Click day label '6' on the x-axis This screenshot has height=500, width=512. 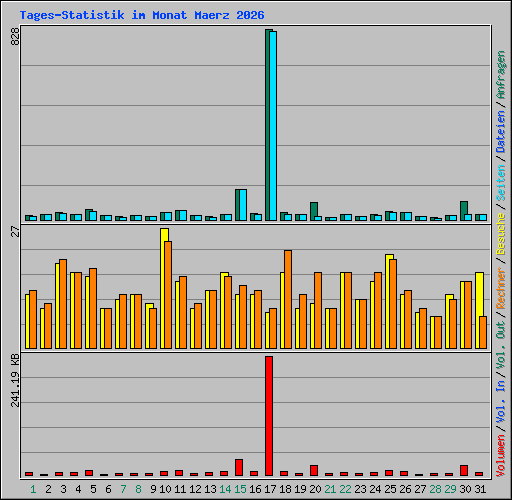pyautogui.click(x=108, y=489)
